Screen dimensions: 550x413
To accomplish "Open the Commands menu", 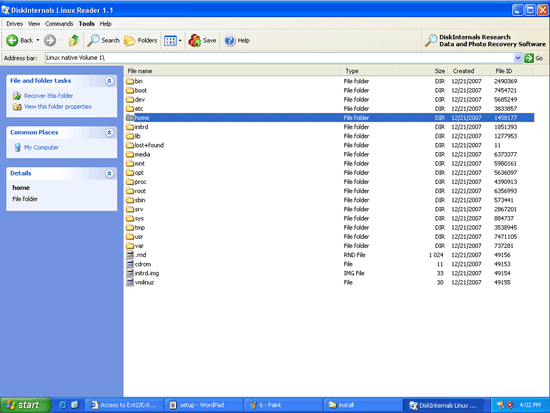I will click(59, 24).
